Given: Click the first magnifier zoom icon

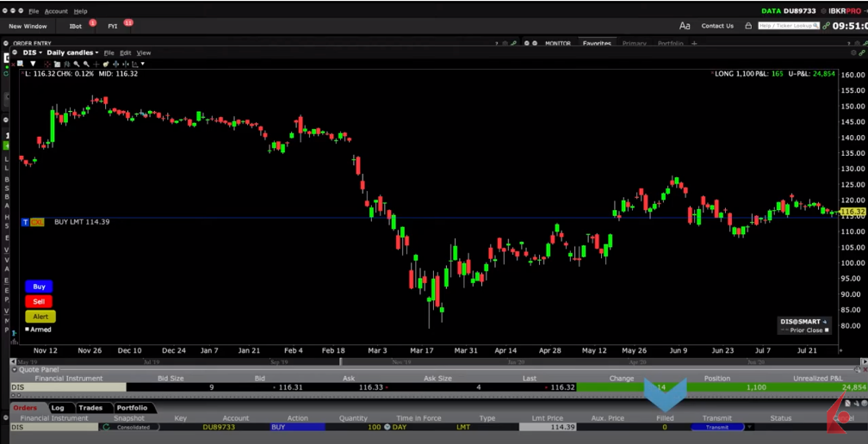Looking at the screenshot, I should [77, 64].
